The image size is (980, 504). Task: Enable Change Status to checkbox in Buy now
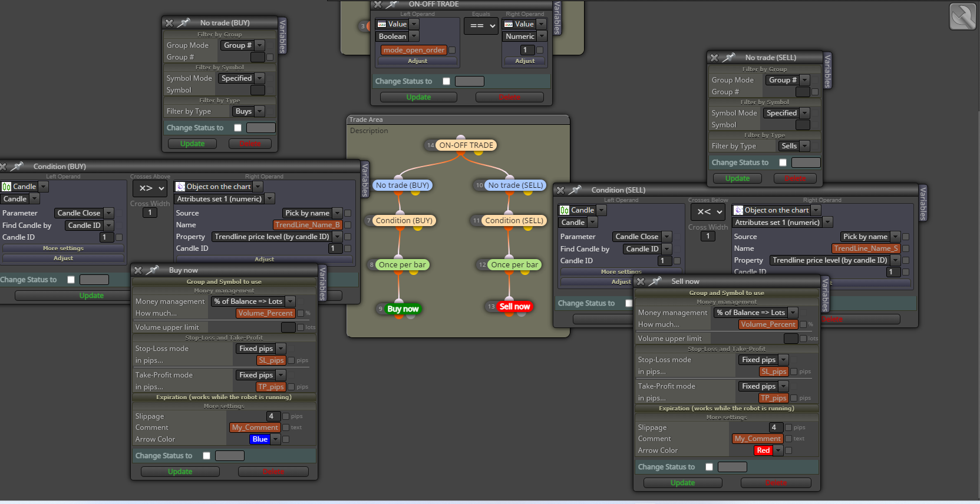click(206, 456)
